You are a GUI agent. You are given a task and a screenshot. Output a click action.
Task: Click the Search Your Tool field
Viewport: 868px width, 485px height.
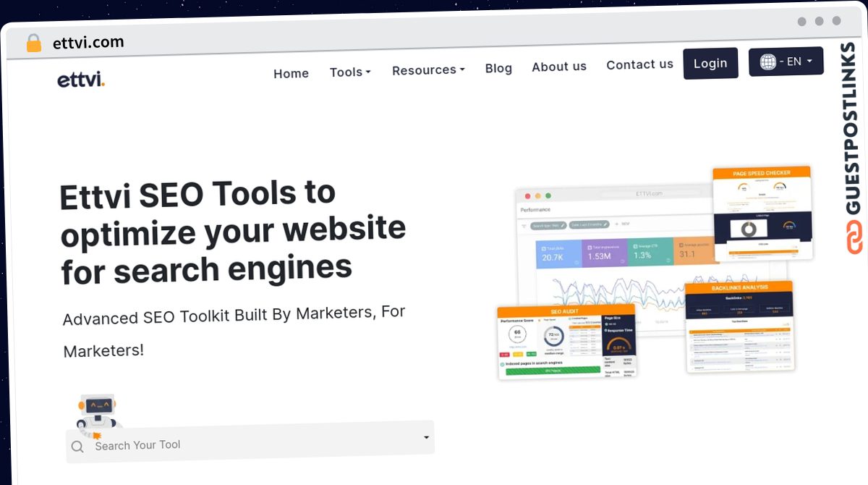click(250, 441)
